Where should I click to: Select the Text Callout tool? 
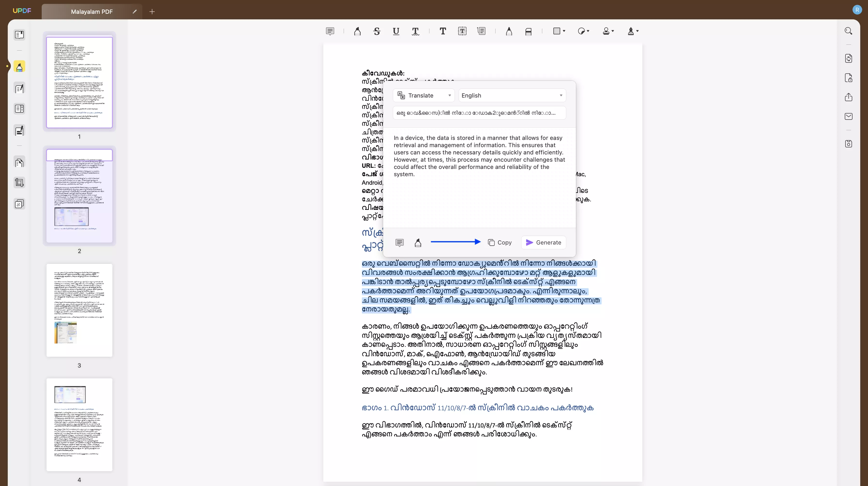[481, 31]
